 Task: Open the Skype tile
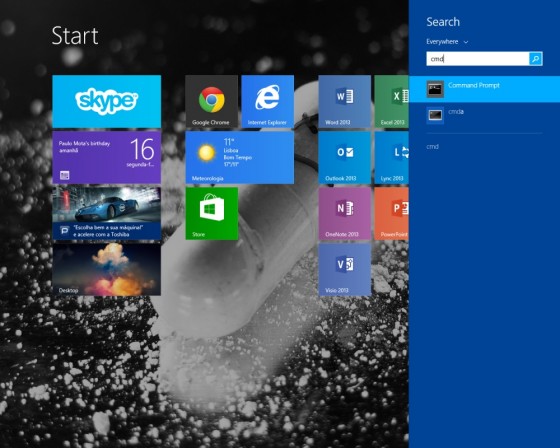tap(106, 101)
